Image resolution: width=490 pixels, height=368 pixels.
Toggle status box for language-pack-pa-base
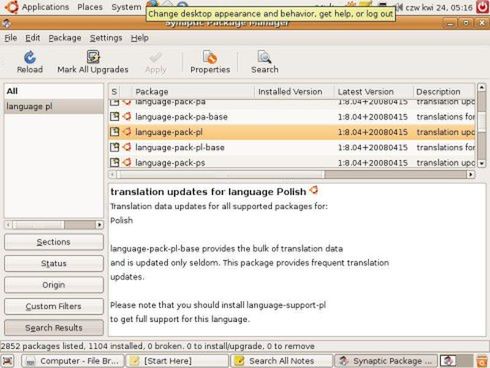115,117
